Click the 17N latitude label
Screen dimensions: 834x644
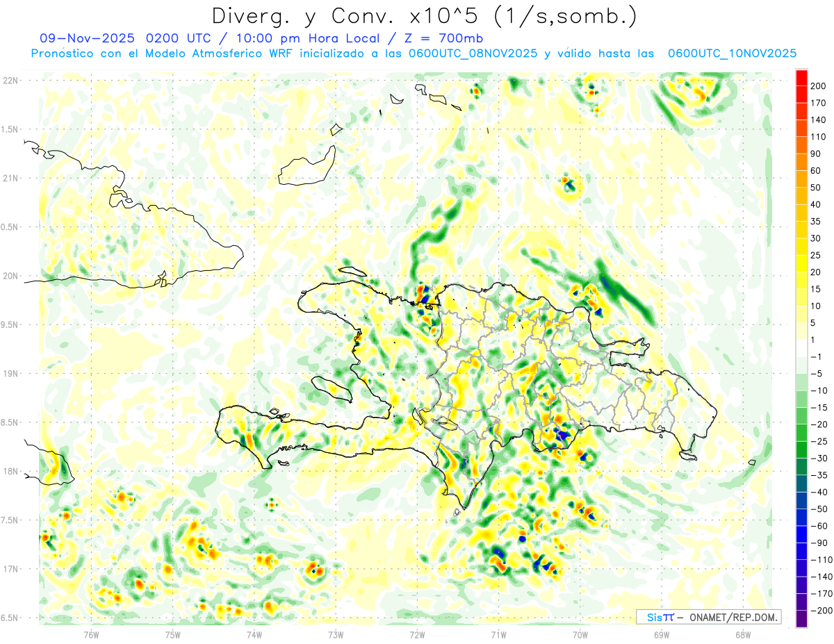tap(10, 569)
